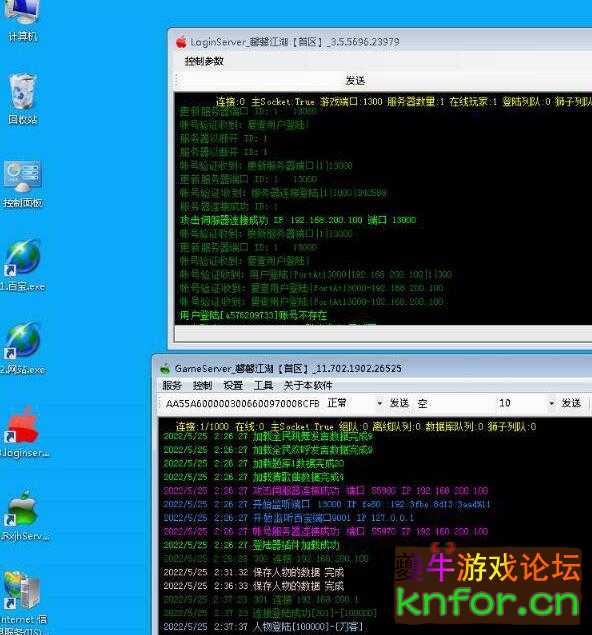Open the 回收站 recycle bin icon

(23, 99)
